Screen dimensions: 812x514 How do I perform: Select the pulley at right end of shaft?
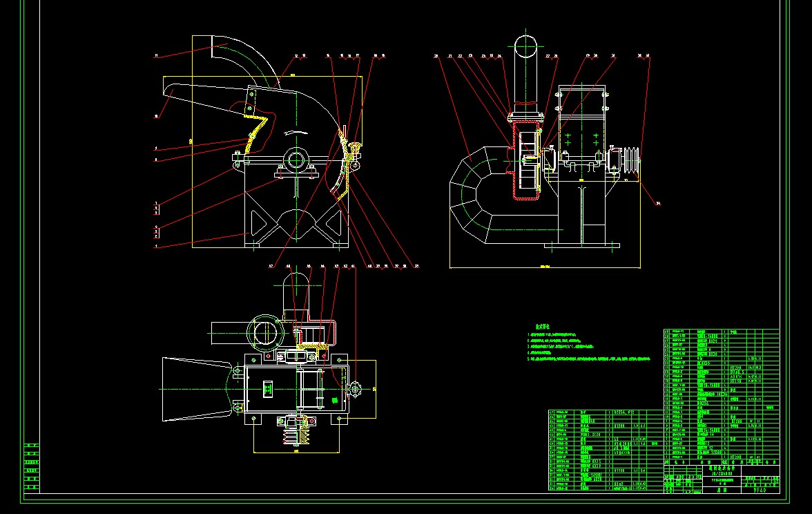(630, 162)
